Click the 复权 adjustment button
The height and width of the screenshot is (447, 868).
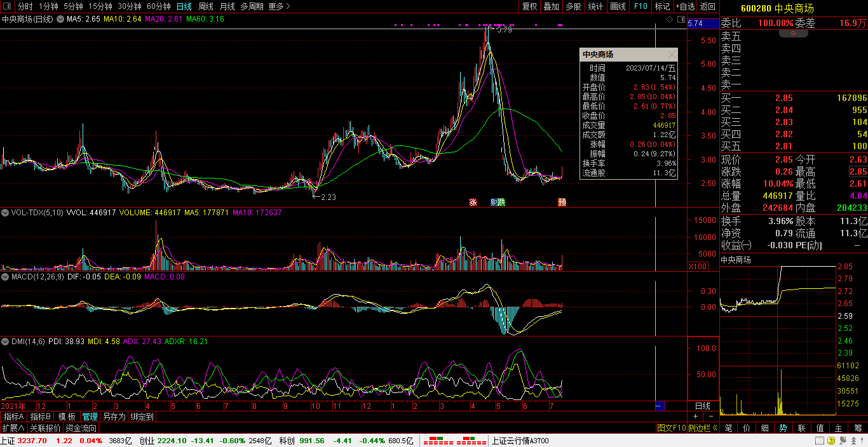(x=529, y=6)
